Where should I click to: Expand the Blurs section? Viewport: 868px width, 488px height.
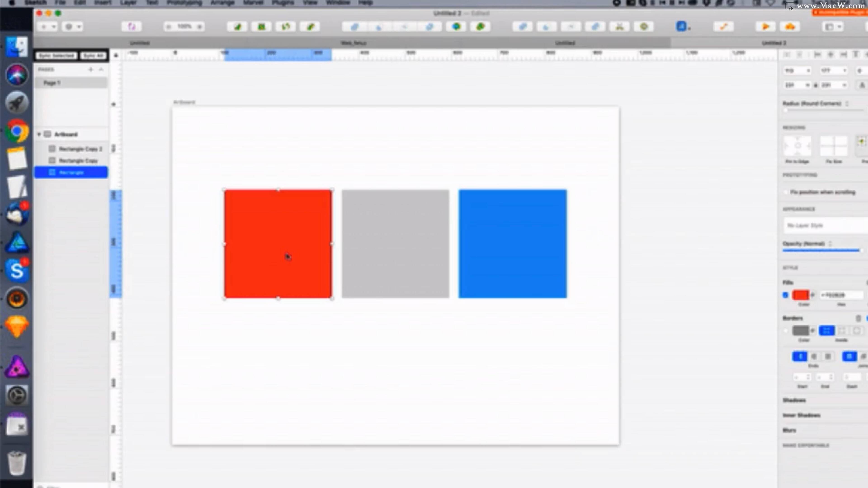point(789,430)
